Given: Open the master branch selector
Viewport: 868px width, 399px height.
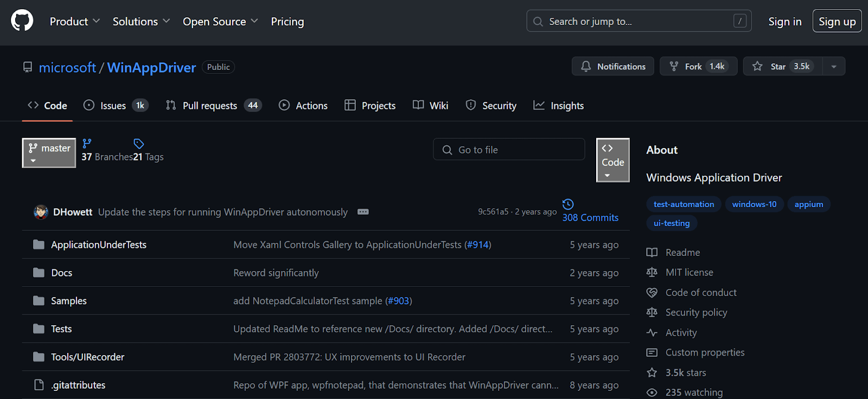Looking at the screenshot, I should coord(49,153).
